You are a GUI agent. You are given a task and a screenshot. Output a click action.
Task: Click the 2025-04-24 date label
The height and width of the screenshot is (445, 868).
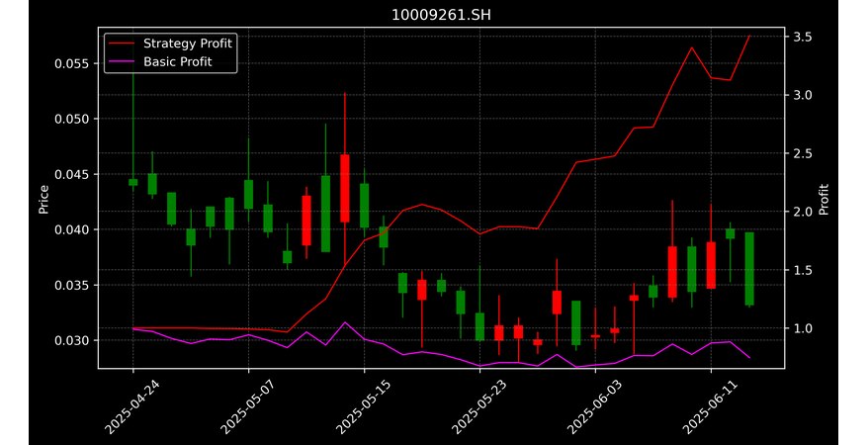point(131,407)
